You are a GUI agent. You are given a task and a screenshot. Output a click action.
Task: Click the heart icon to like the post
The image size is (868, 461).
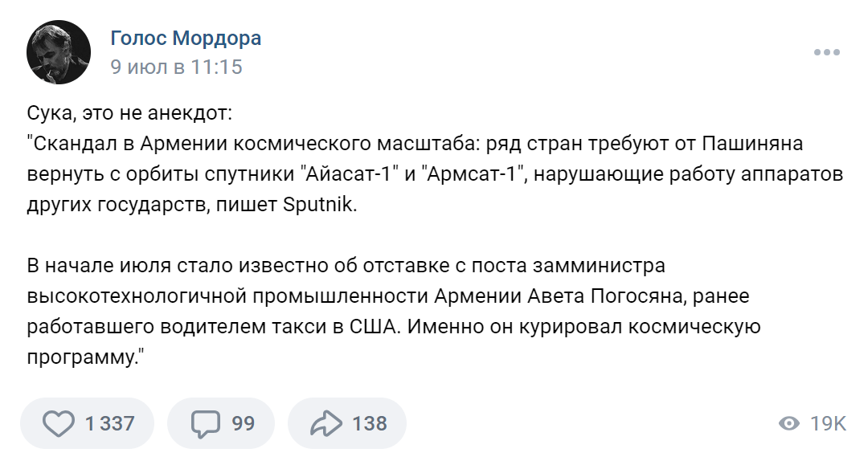click(x=58, y=423)
